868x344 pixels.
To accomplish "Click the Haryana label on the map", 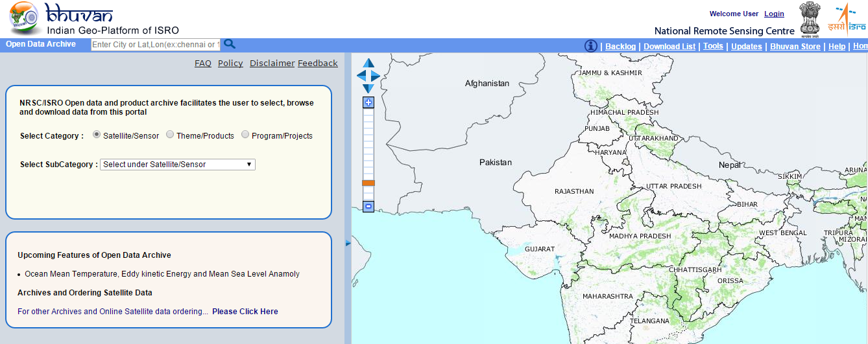I will point(611,153).
